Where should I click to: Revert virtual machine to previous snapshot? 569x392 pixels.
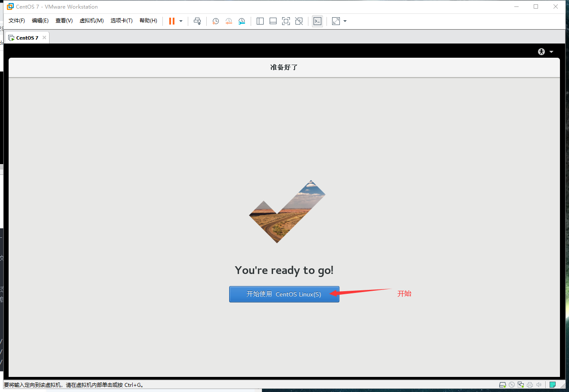pyautogui.click(x=229, y=21)
